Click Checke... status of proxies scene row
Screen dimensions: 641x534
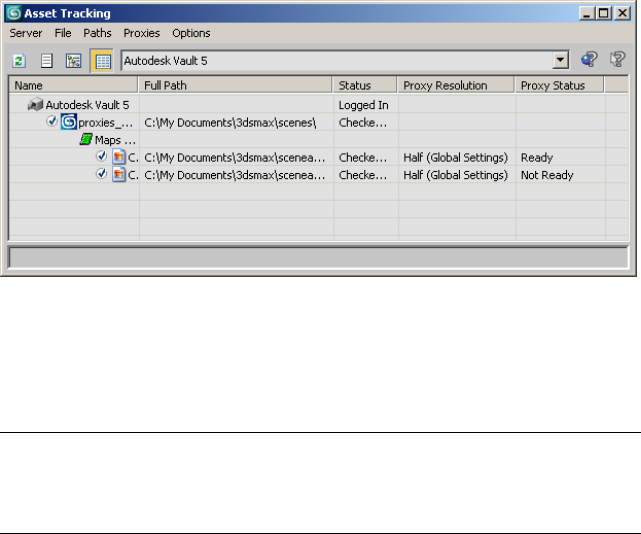[x=363, y=123]
